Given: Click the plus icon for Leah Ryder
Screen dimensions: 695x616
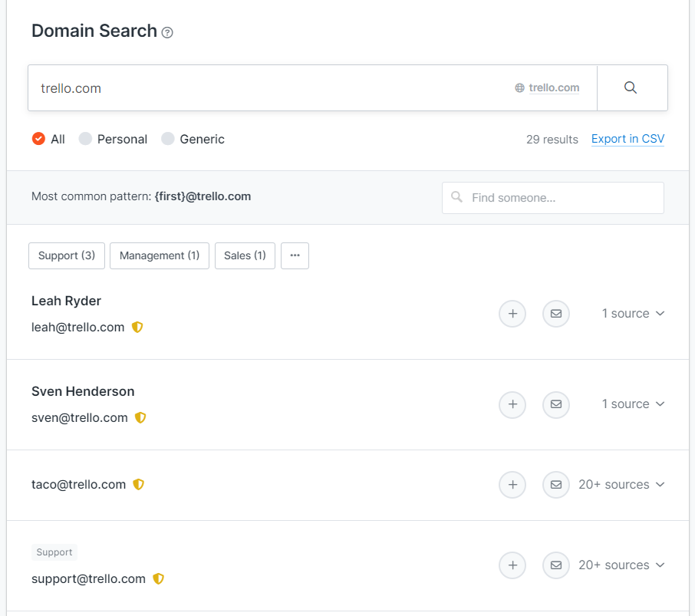Looking at the screenshot, I should point(512,314).
